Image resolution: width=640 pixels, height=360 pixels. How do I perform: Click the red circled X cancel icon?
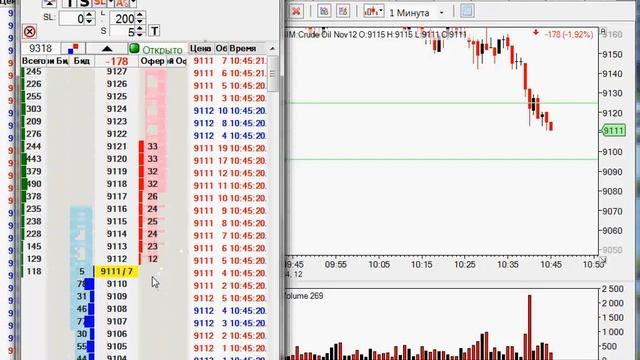pos(29,31)
